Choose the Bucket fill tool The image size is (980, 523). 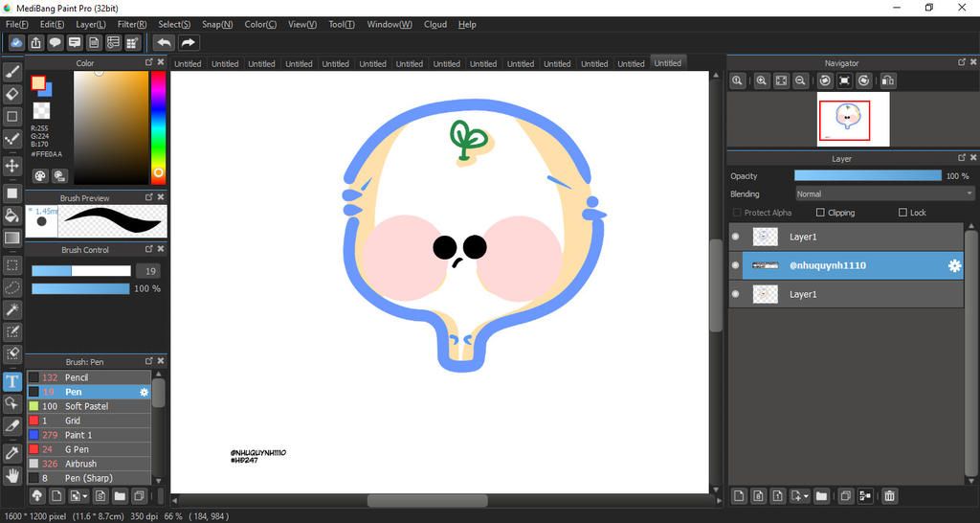(12, 216)
